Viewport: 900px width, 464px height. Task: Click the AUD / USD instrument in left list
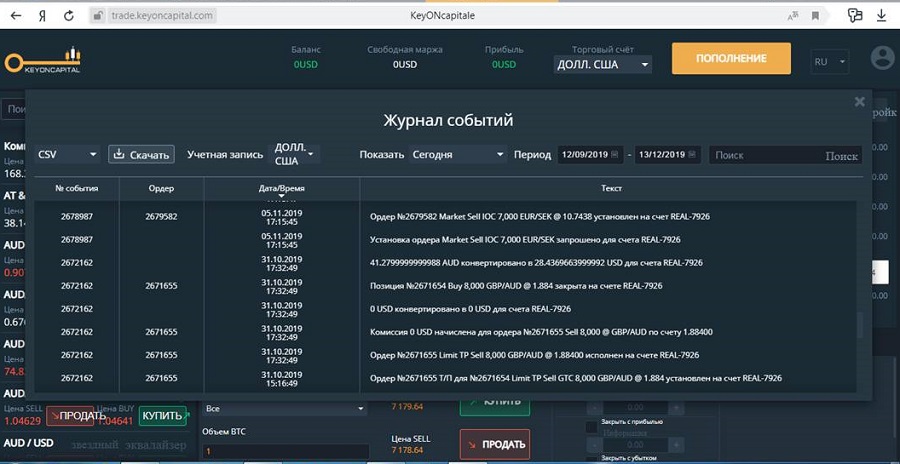point(28,443)
